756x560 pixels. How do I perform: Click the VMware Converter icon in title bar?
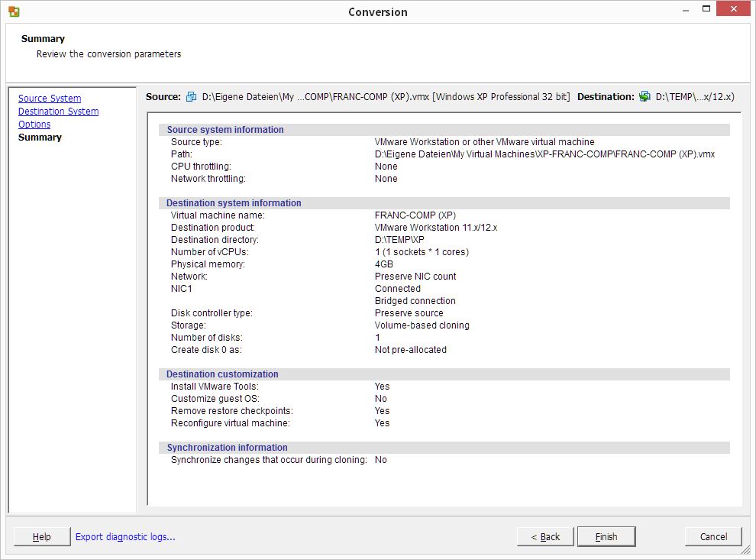coord(14,11)
